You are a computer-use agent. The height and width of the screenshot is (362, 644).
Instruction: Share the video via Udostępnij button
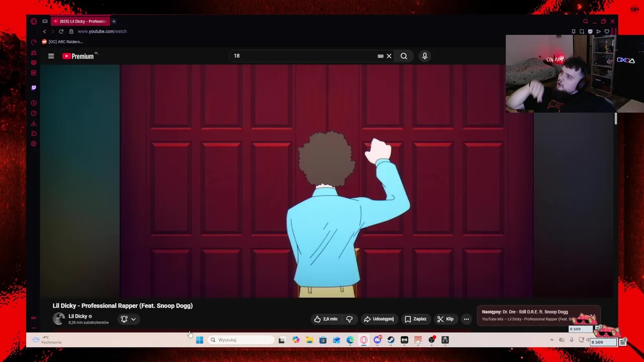[x=379, y=319]
